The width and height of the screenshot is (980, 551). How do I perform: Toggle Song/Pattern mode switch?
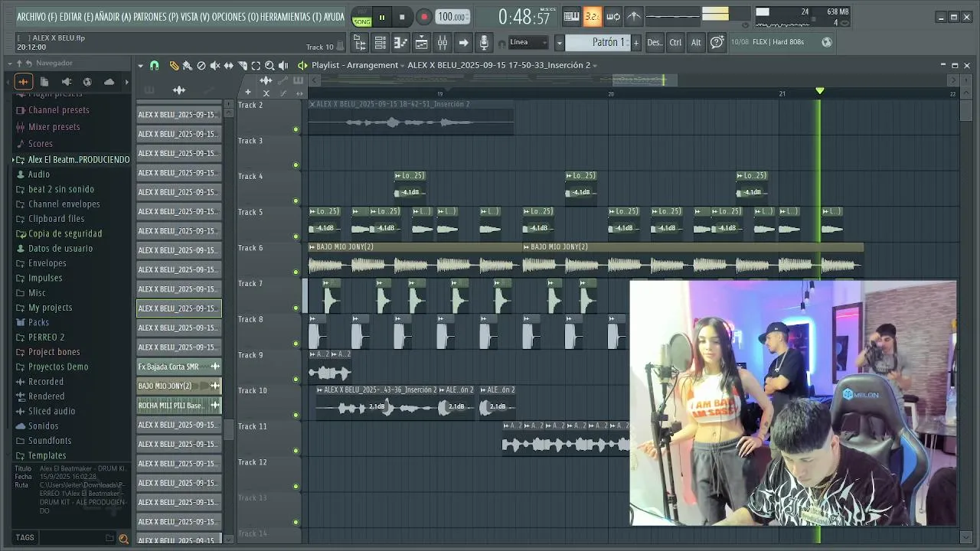click(x=362, y=17)
